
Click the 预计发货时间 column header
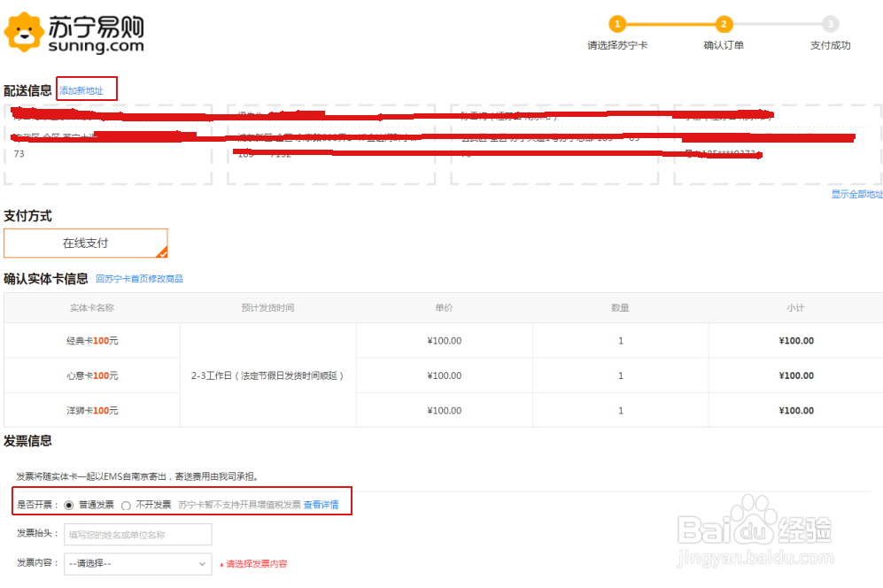267,308
